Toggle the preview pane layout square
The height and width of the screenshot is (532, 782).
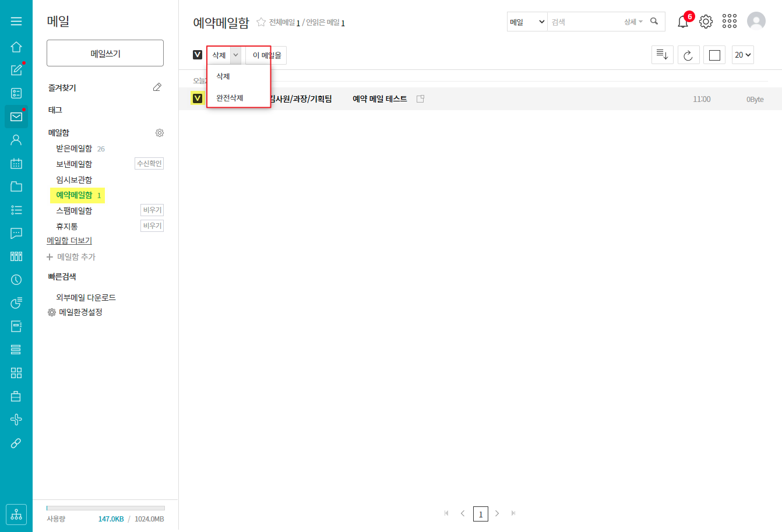pos(714,55)
